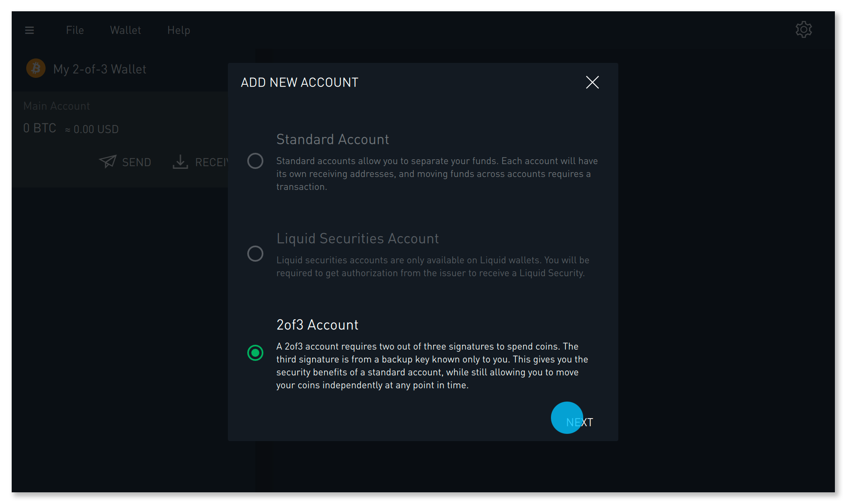This screenshot has height=504, width=847.
Task: Click the Receive download arrow icon
Action: [180, 162]
